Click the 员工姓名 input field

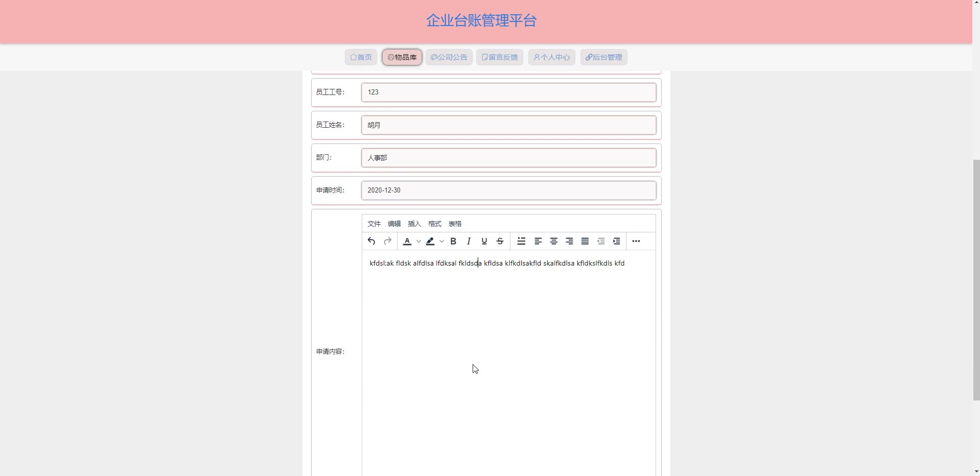(509, 125)
